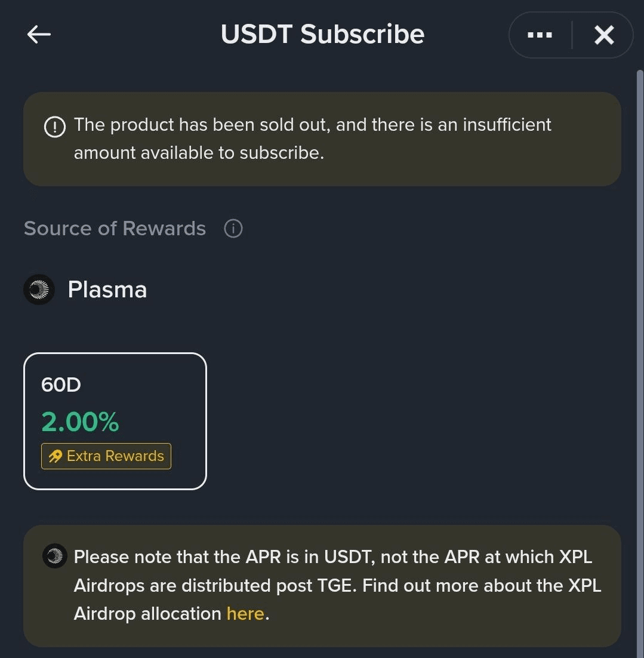644x658 pixels.
Task: Select the 60D term card
Action: (115, 421)
